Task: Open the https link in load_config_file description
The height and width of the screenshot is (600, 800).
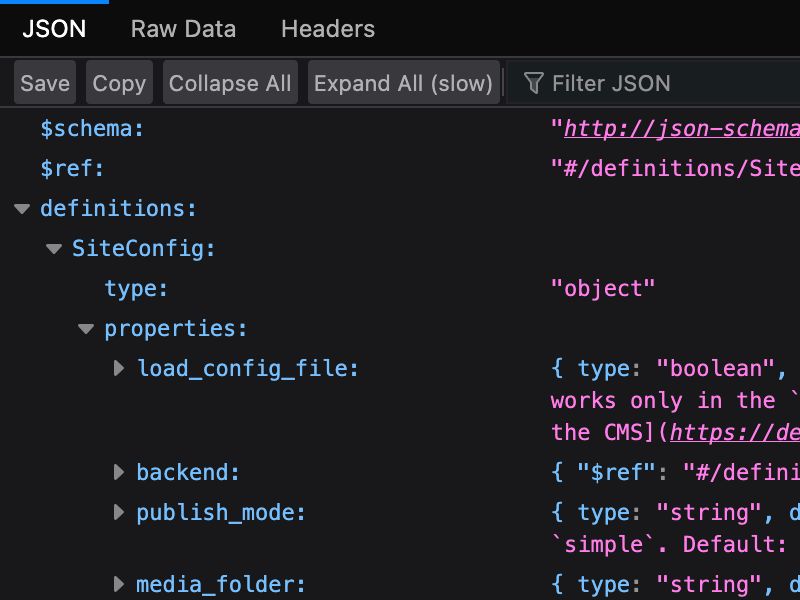Action: [x=735, y=433]
